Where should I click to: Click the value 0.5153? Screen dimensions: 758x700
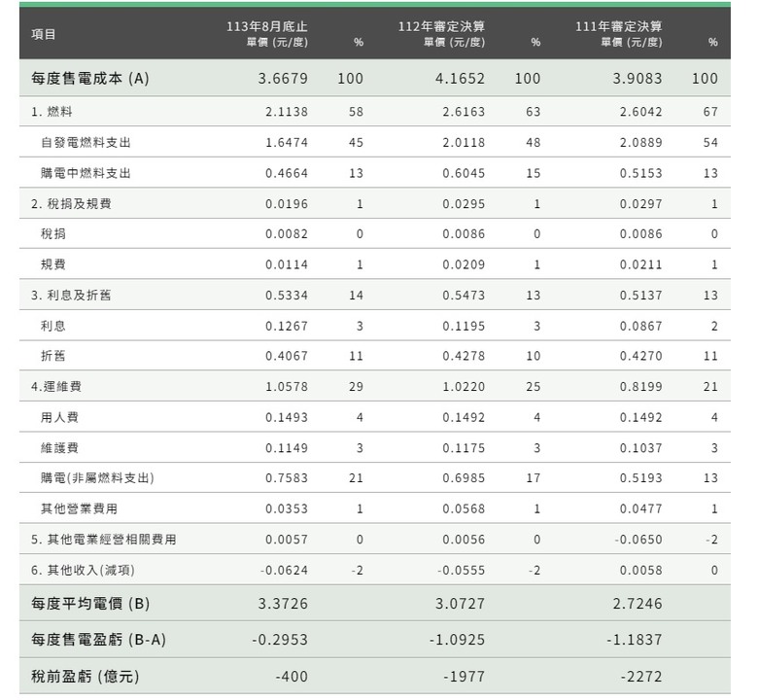click(x=640, y=173)
